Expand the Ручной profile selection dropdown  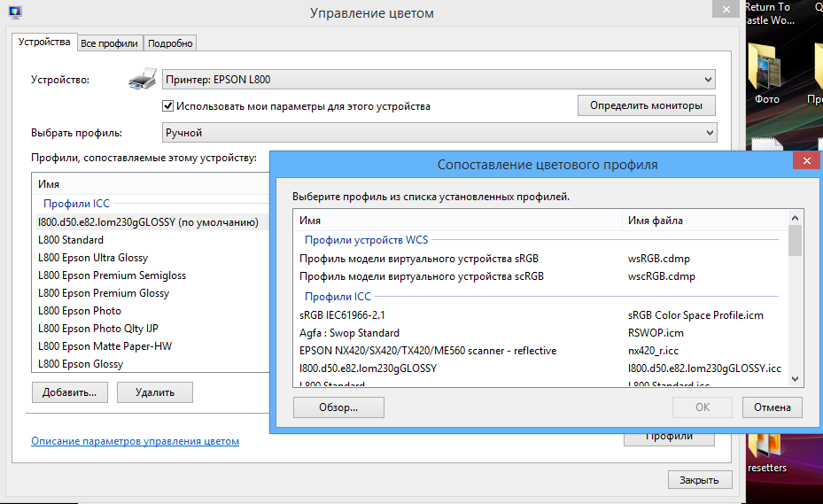coord(439,133)
